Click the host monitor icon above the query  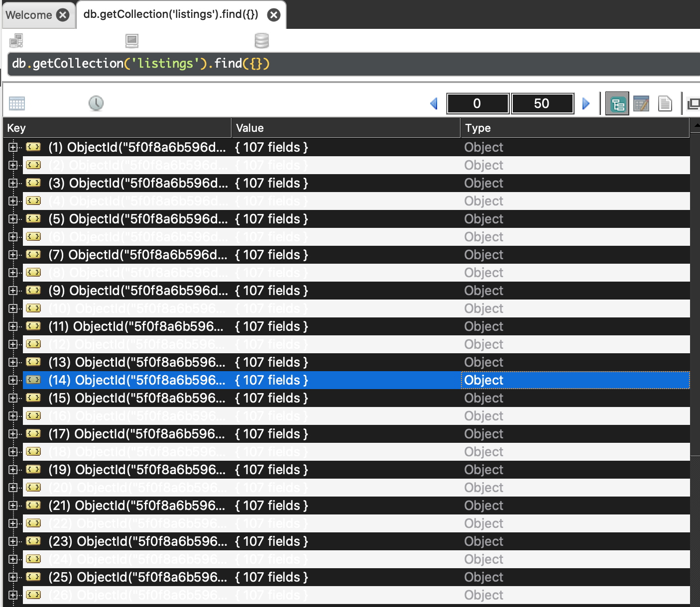(132, 40)
